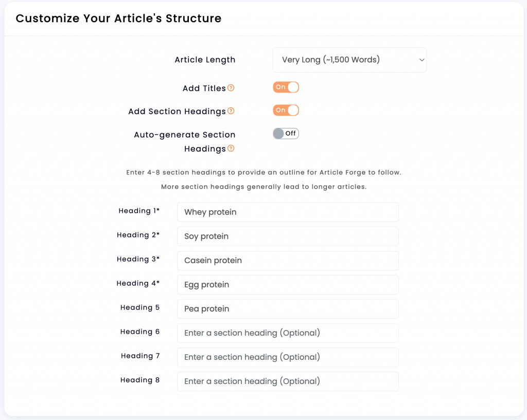
Task: Select the Casein protein heading field
Action: (288, 261)
